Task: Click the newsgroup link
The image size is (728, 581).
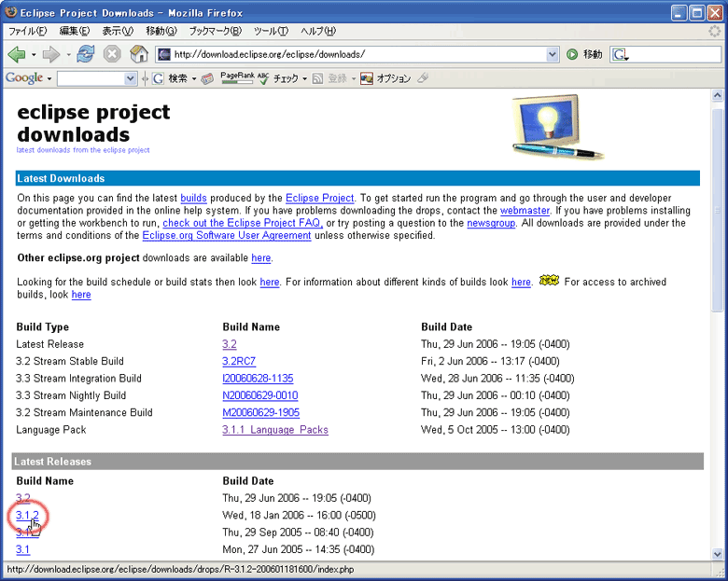Action: [491, 223]
